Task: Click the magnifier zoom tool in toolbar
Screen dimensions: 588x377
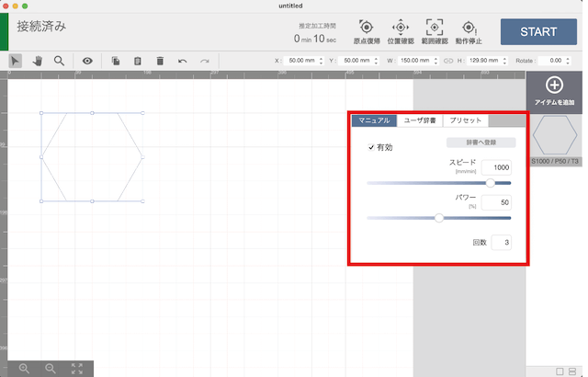Action: point(59,61)
